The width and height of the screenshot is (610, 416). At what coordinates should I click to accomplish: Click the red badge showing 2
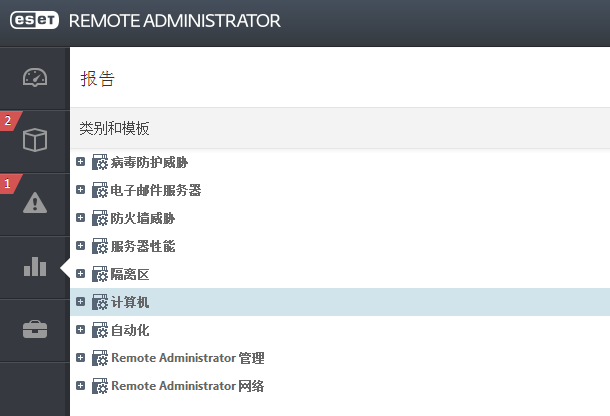point(9,121)
